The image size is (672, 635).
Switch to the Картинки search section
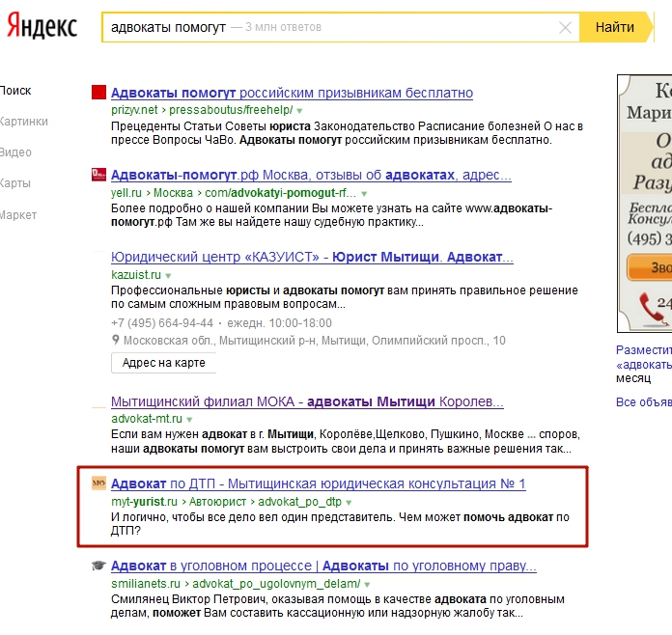23,122
